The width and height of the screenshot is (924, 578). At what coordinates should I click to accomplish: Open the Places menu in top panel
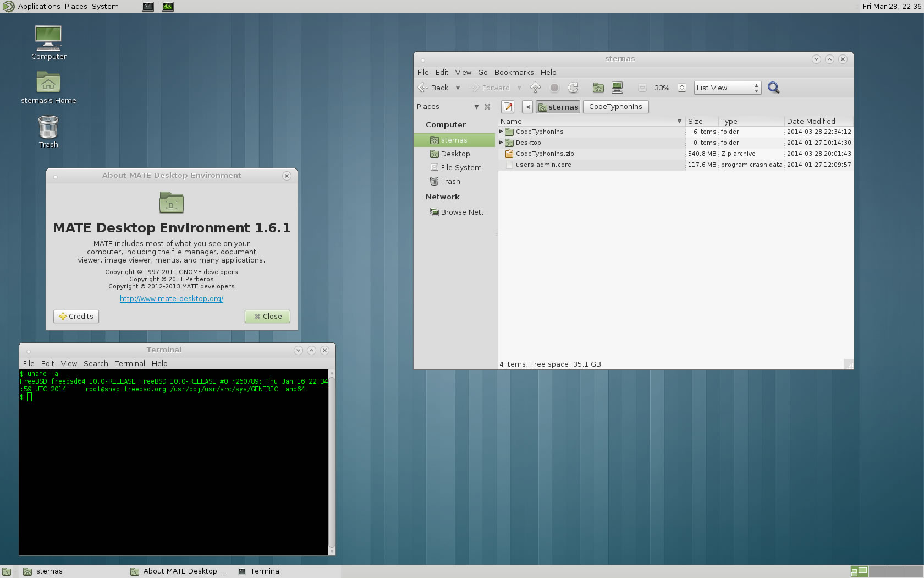(x=76, y=6)
